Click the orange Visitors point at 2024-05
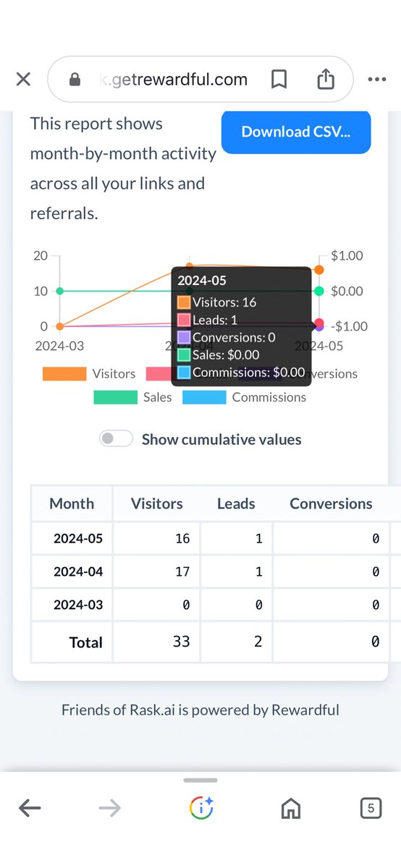Viewport: 401px width, 868px height. 319,269
